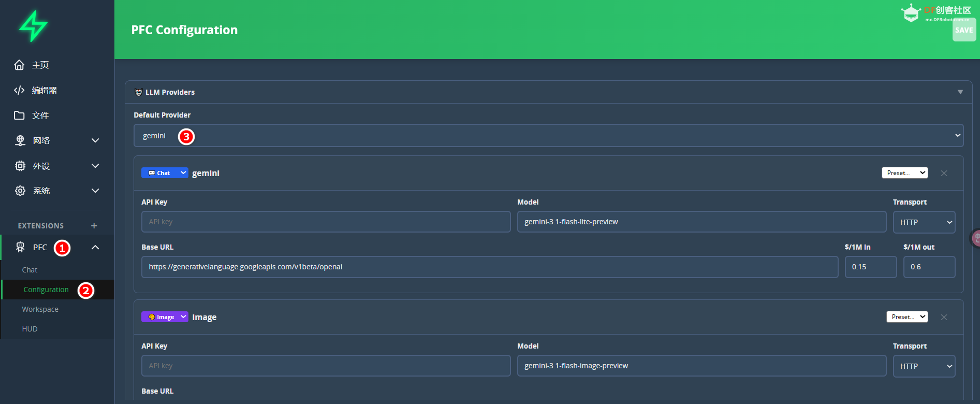Viewport: 980px width, 404px height.
Task: Remove the image provider with X icon
Action: click(x=944, y=318)
